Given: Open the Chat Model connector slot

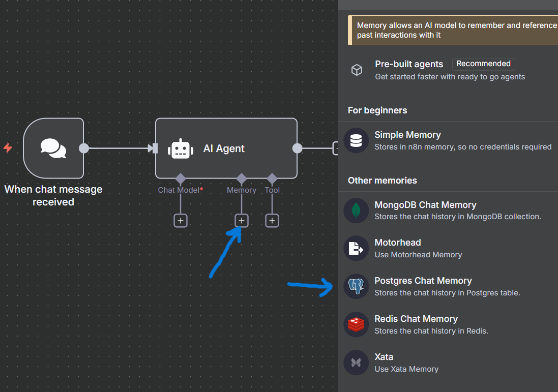Looking at the screenshot, I should click(180, 220).
